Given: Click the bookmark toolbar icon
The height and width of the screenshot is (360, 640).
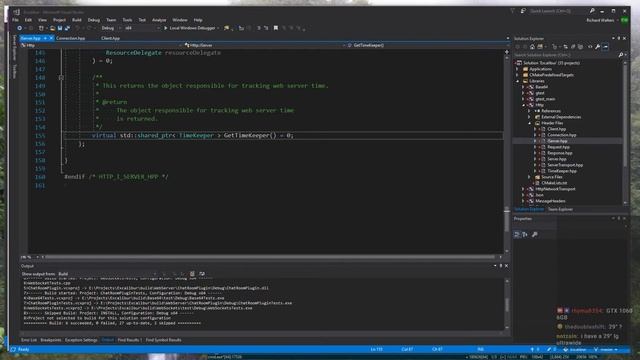Looking at the screenshot, I should pos(276,28).
